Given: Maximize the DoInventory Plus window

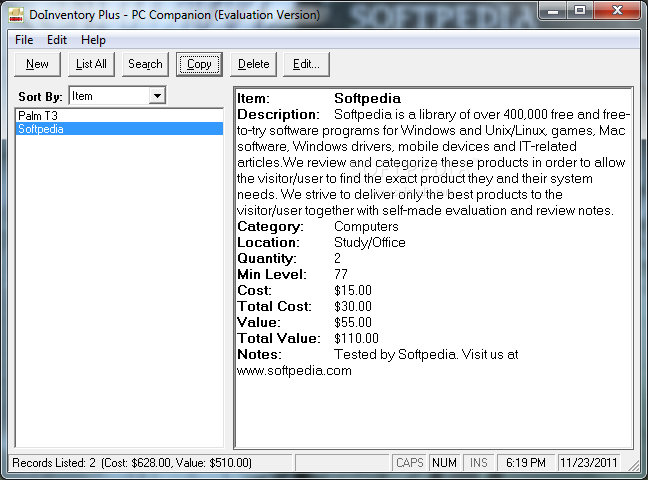Looking at the screenshot, I should (580, 11).
